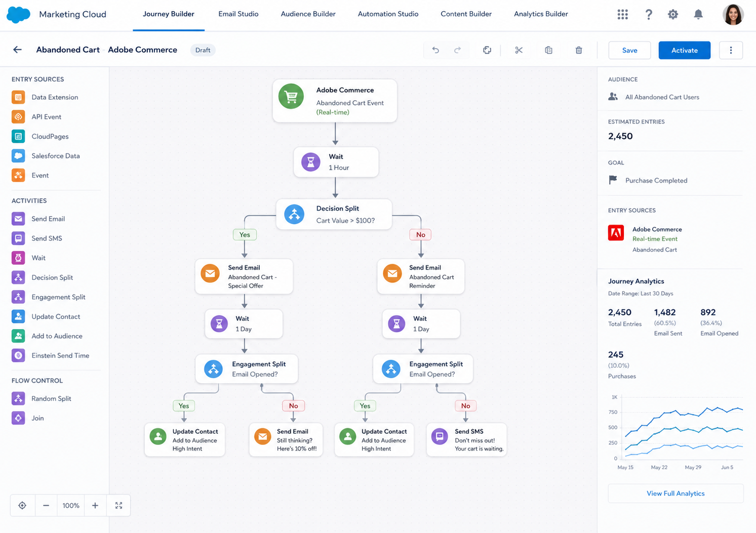The height and width of the screenshot is (533, 756).
Task: Click the Salesforce cloud logo
Action: [x=18, y=14]
